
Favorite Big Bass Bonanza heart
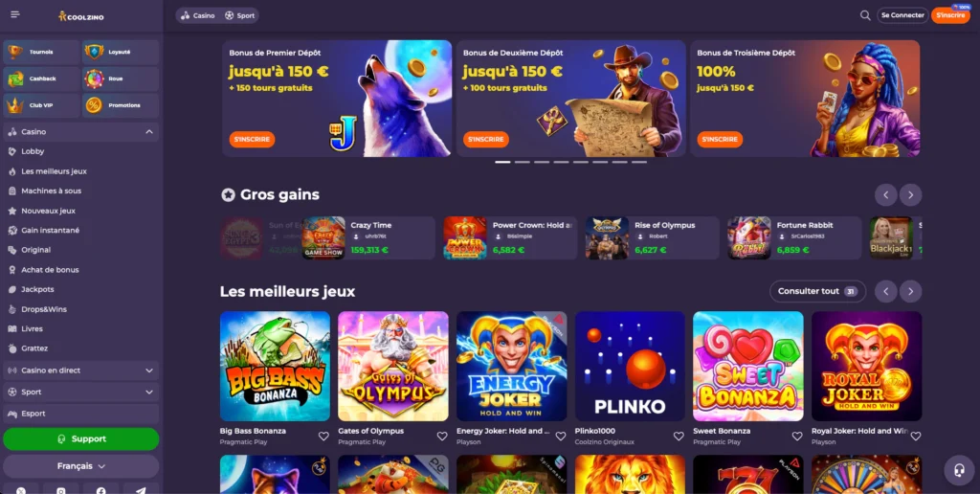pos(323,436)
